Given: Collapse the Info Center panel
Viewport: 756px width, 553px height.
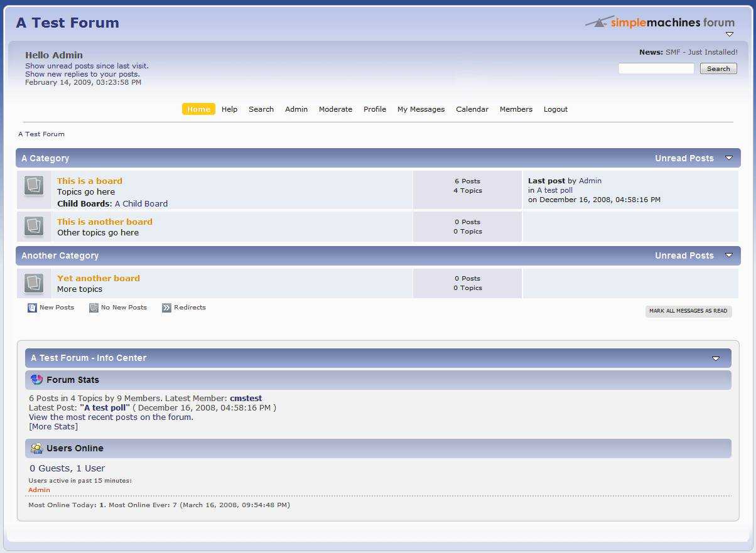Looking at the screenshot, I should click(716, 358).
